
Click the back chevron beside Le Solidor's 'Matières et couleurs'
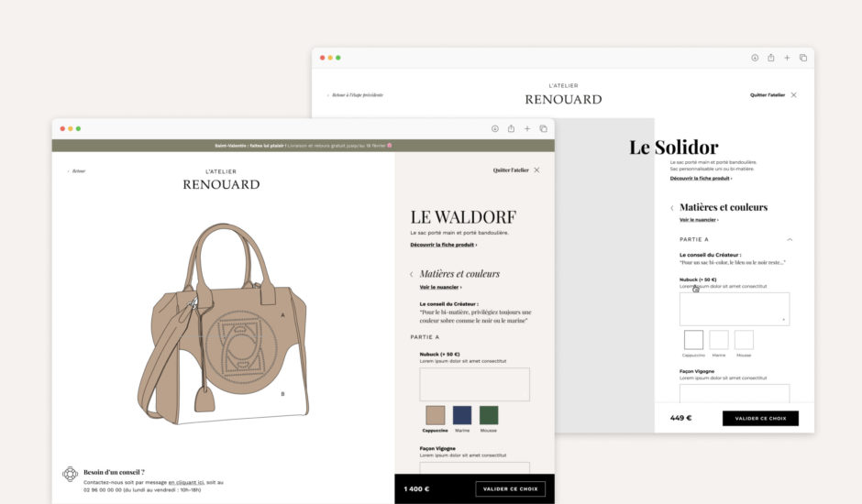[672, 208]
